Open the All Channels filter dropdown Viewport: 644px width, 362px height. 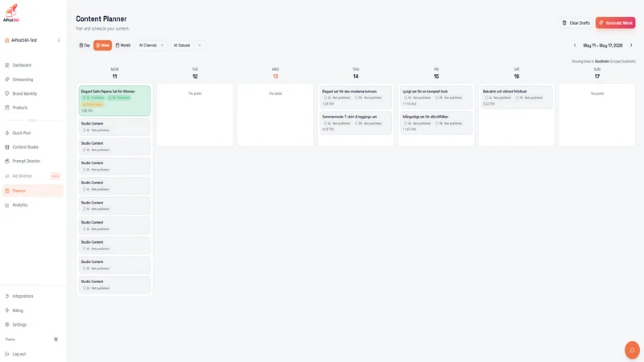pyautogui.click(x=151, y=46)
